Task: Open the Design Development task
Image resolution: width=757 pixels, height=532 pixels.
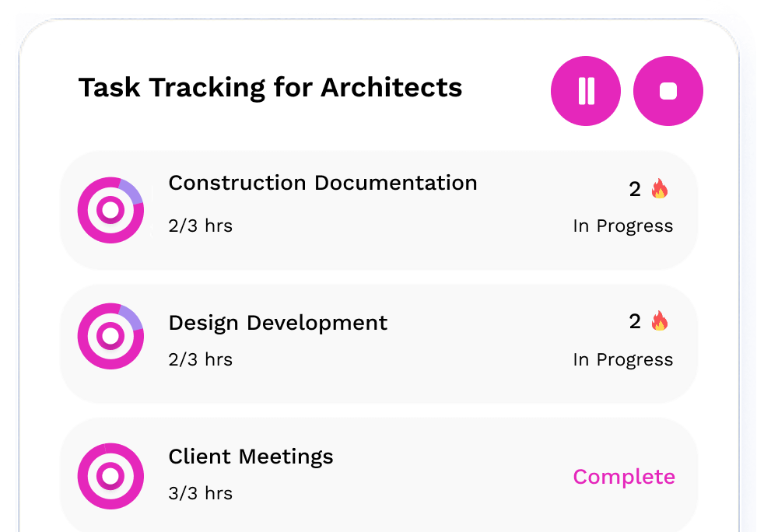Action: 379,344
